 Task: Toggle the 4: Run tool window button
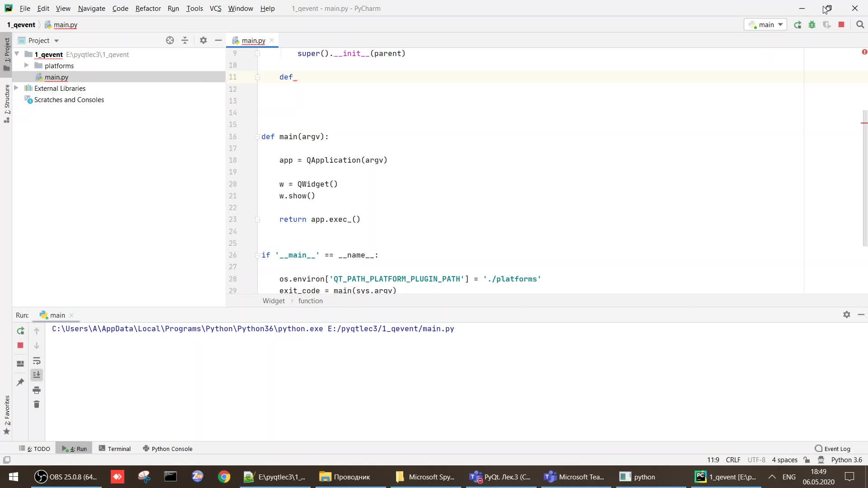click(74, 449)
